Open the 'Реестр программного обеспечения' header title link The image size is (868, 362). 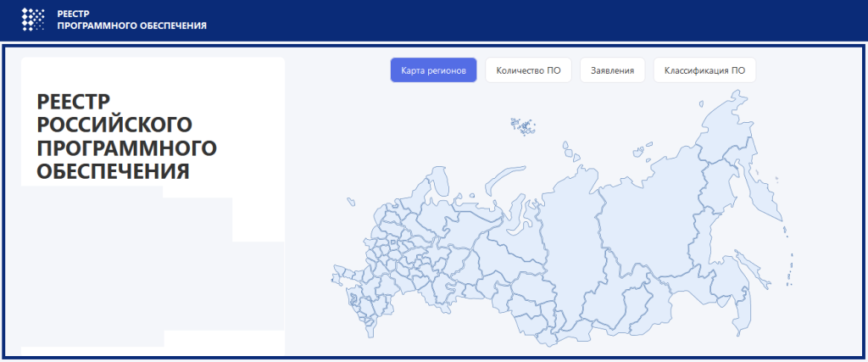[131, 20]
